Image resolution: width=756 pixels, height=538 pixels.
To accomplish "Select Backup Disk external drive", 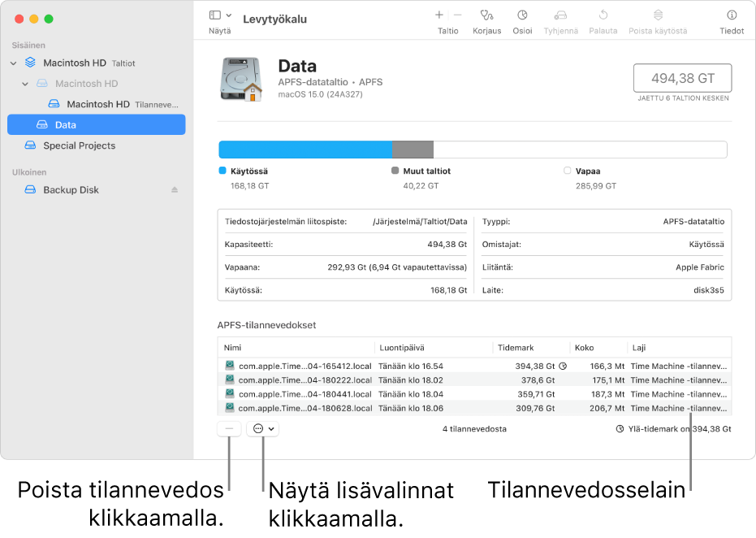I will 97,190.
